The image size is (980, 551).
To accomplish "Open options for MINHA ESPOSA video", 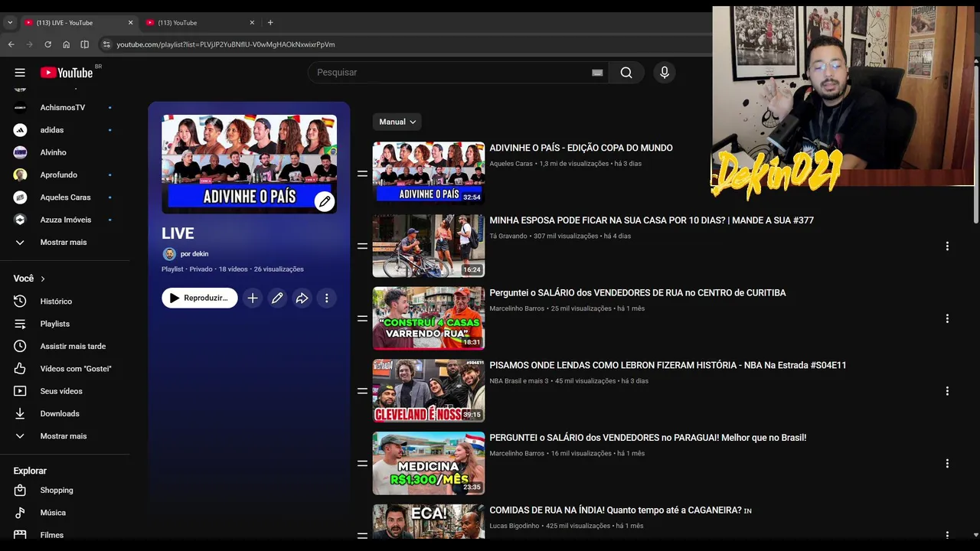I will point(947,246).
